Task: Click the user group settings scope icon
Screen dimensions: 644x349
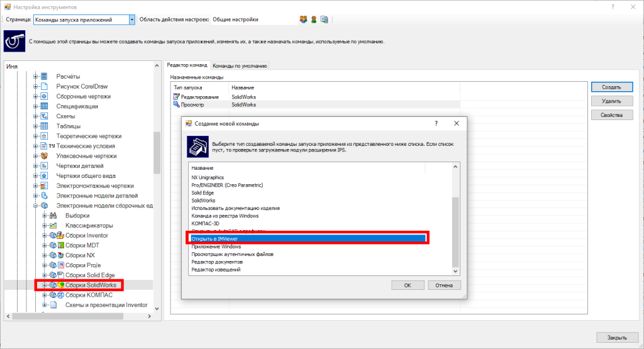Action: click(304, 19)
